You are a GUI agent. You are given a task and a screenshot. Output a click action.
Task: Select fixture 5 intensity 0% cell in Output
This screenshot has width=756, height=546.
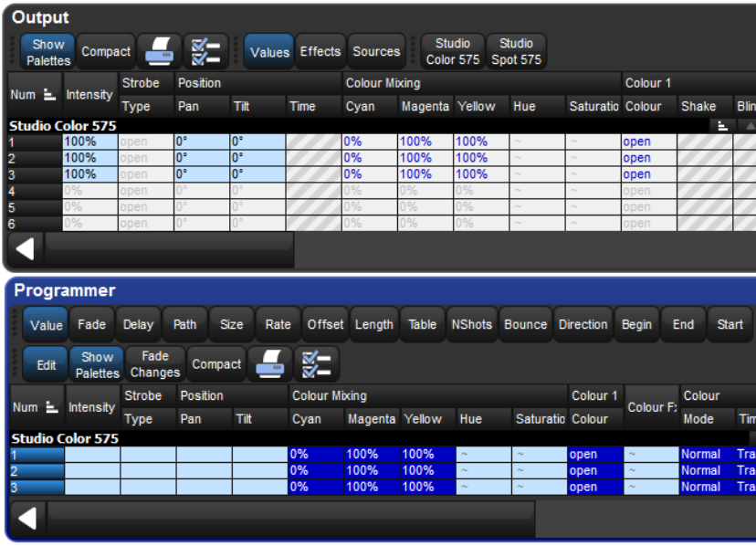point(89,207)
